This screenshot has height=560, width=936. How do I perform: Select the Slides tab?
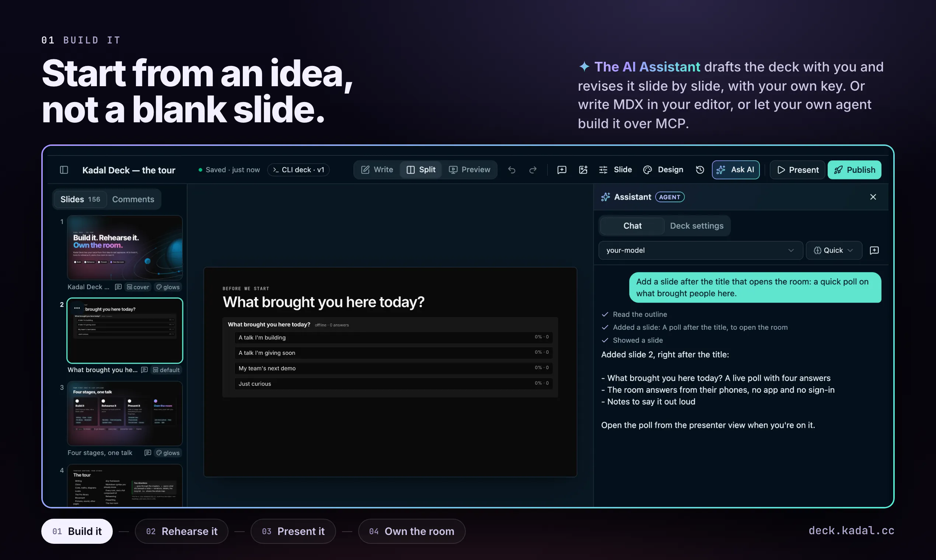click(x=80, y=199)
